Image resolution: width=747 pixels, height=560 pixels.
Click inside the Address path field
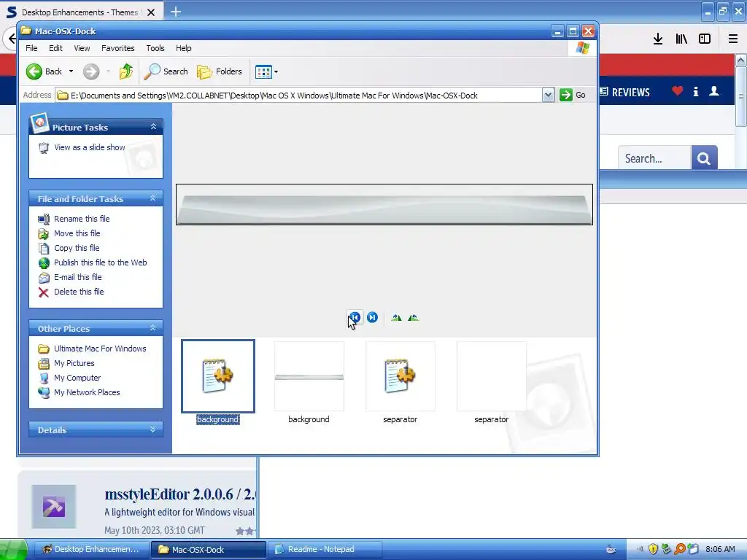pos(298,96)
